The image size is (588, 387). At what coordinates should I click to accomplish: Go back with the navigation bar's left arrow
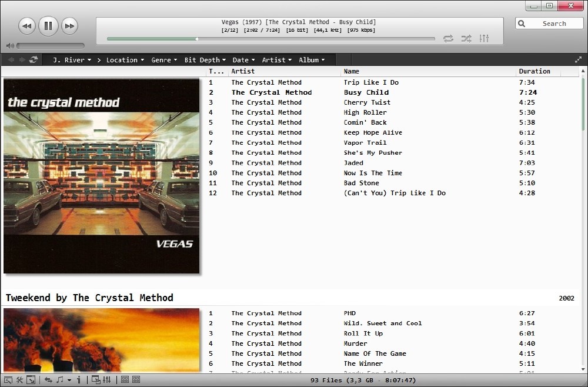11,59
